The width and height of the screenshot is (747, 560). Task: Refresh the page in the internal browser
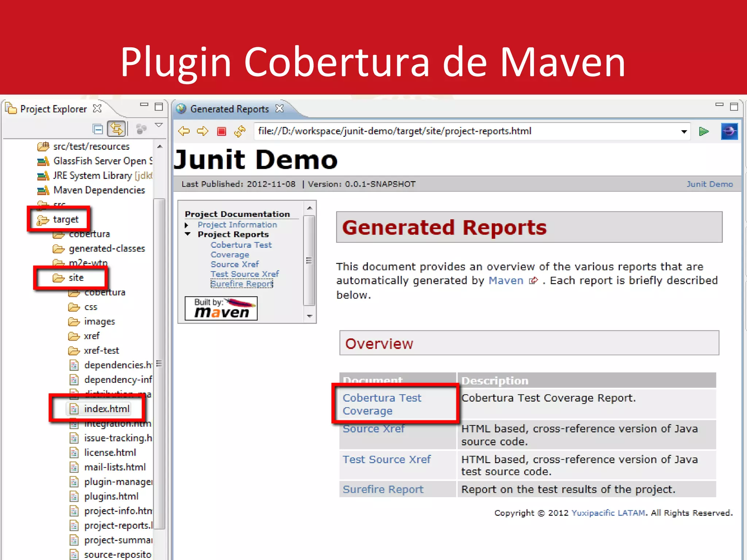(240, 131)
